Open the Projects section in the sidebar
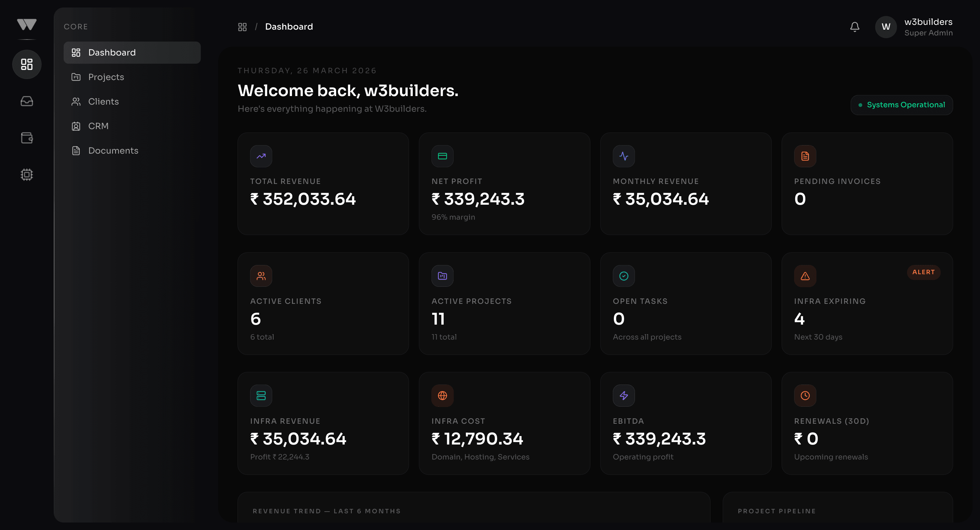 click(x=106, y=77)
